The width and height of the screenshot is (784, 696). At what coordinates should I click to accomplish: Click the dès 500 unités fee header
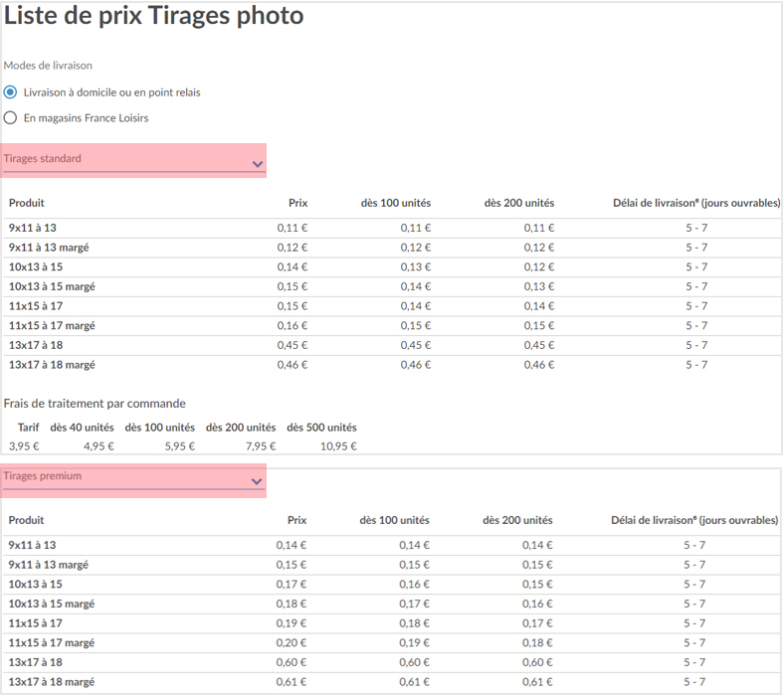coord(321,428)
